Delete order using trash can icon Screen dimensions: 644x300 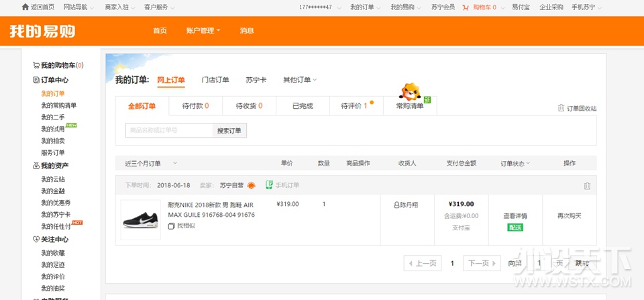[587, 186]
